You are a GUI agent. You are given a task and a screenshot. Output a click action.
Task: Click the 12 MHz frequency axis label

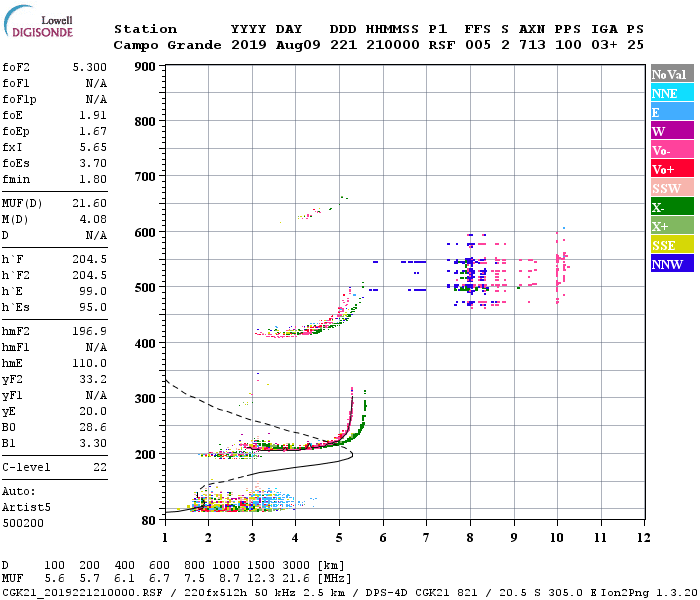point(644,538)
